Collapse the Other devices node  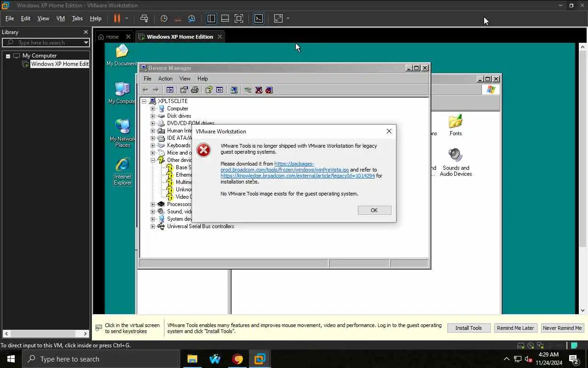click(153, 160)
